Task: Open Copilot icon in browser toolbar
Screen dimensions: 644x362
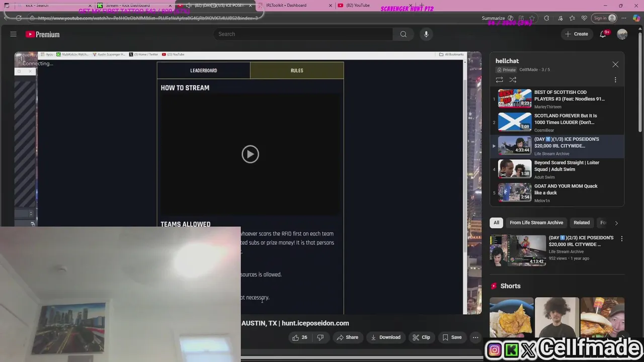Action: click(636, 18)
